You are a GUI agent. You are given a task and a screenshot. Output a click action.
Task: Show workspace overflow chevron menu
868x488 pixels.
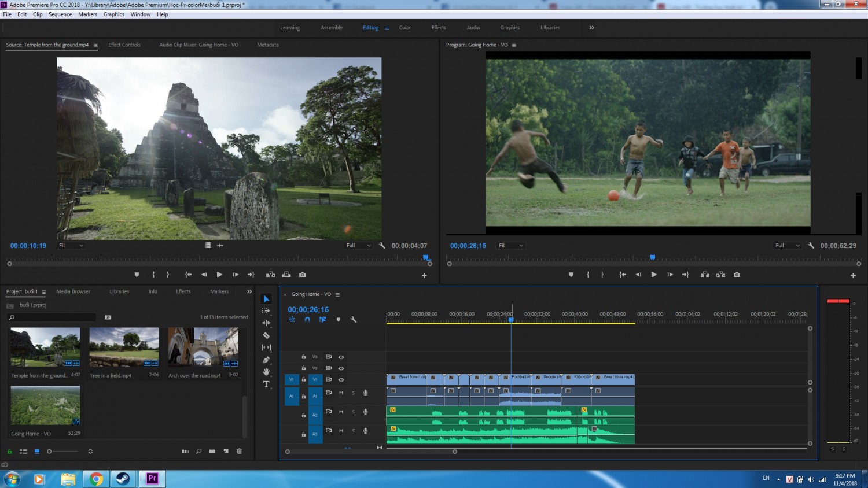tap(591, 28)
